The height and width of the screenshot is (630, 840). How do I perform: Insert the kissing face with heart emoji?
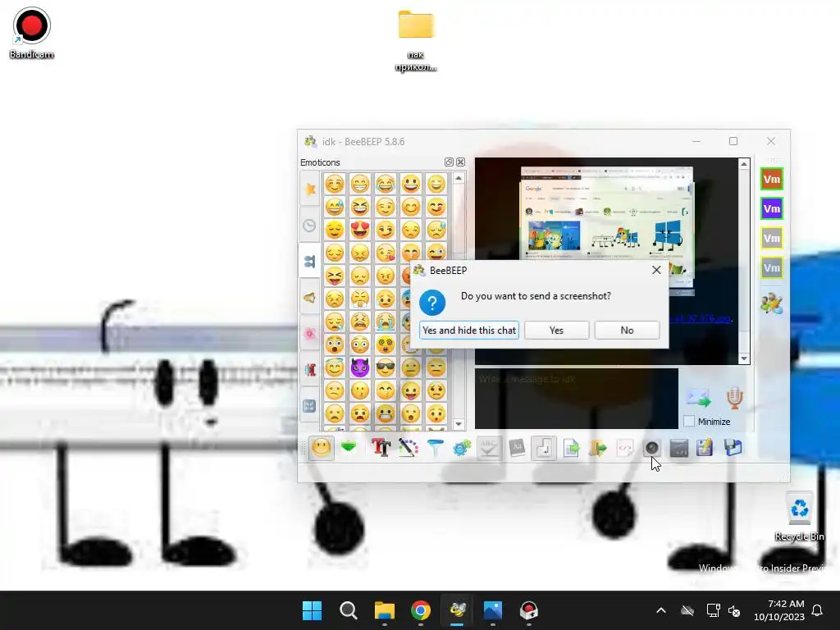[x=386, y=253]
